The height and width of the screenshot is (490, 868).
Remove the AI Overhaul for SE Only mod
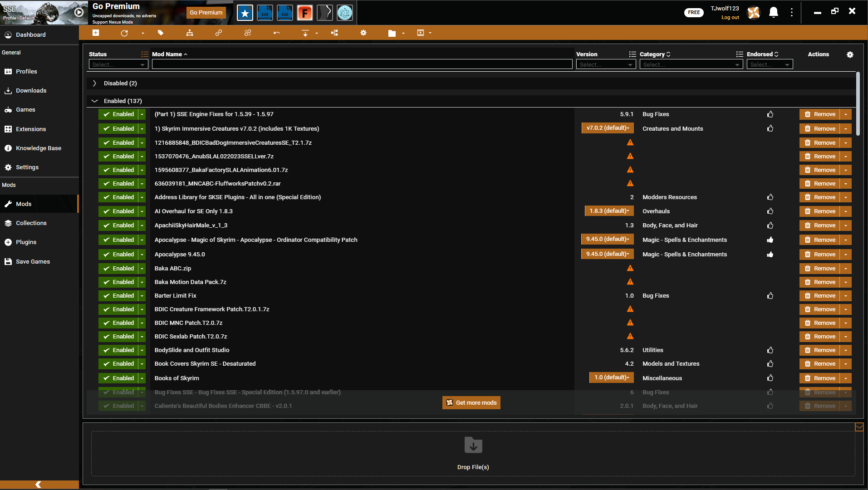(820, 211)
